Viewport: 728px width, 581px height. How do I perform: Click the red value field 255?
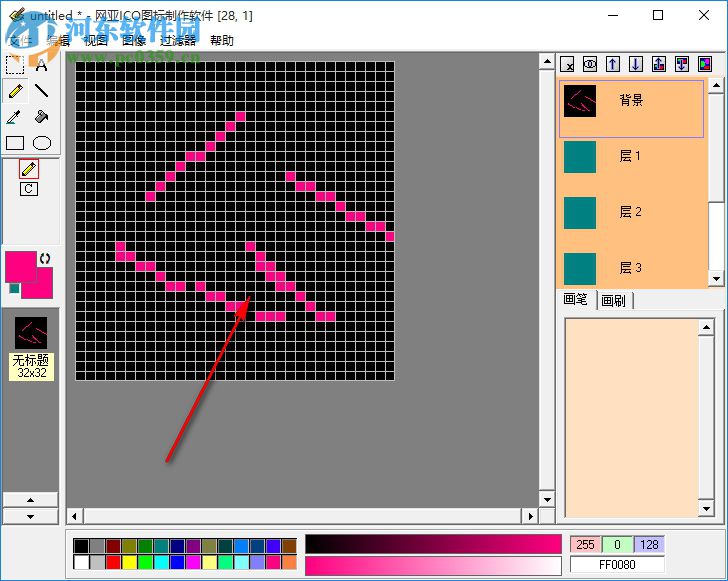[585, 545]
